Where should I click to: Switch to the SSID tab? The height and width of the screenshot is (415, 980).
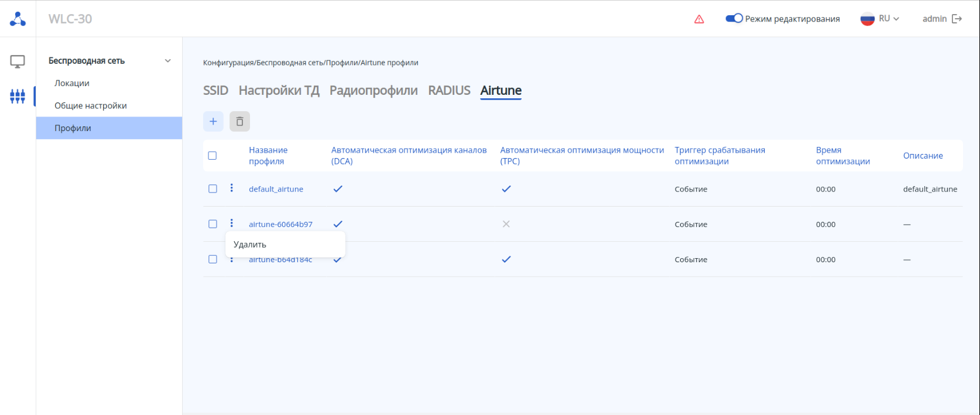tap(215, 90)
